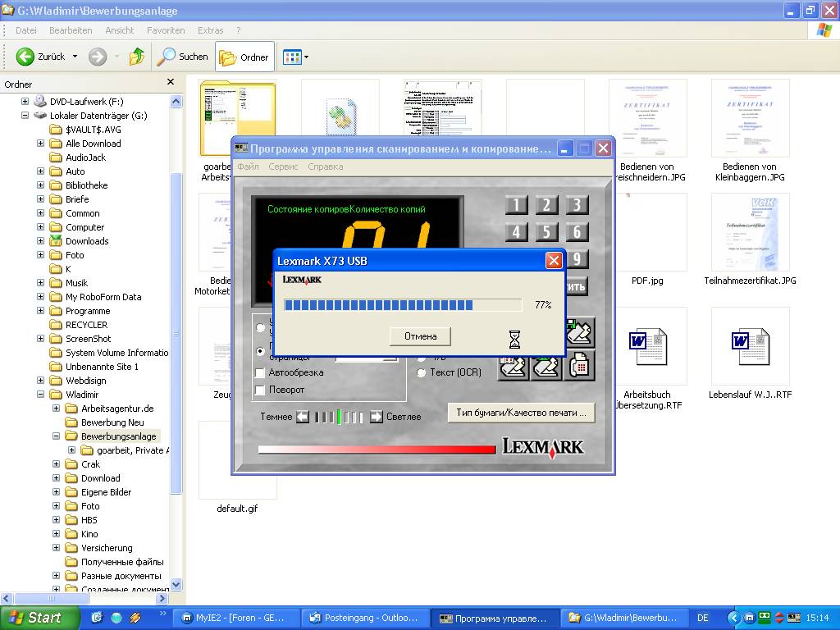Image resolution: width=840 pixels, height=630 pixels.
Task: Open Suchen search in Explorer toolbar
Action: (182, 57)
